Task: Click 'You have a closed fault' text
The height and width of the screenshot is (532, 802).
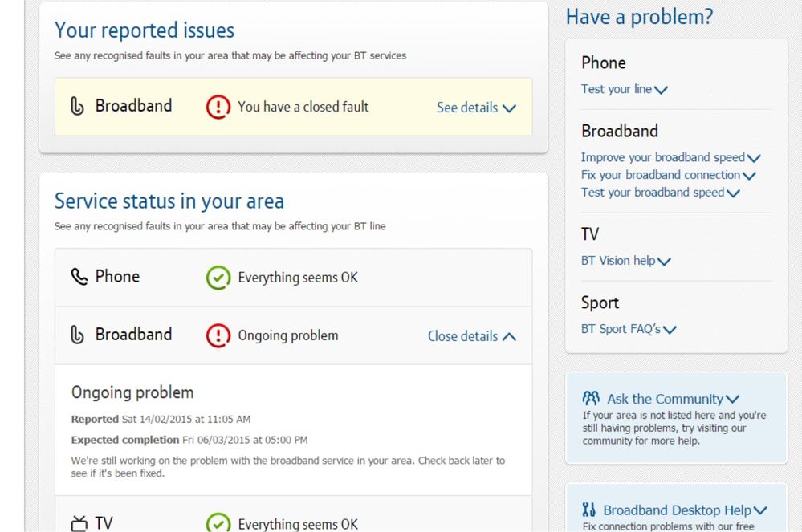Action: [303, 107]
